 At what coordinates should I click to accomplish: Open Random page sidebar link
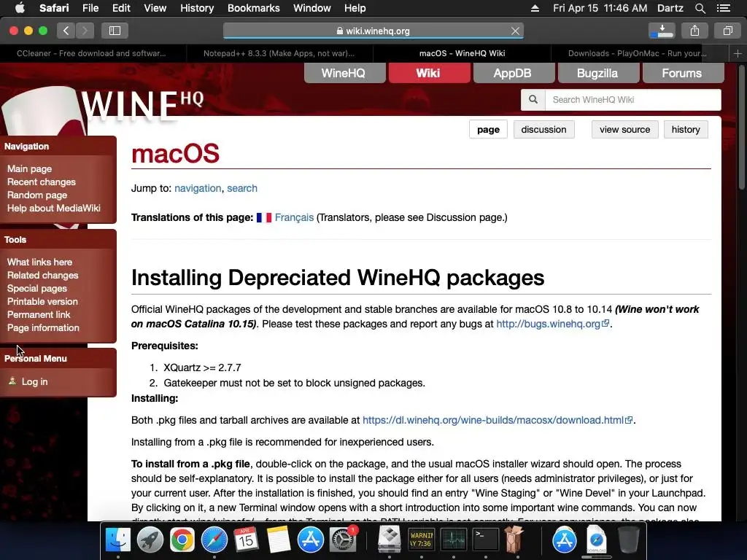pyautogui.click(x=37, y=195)
